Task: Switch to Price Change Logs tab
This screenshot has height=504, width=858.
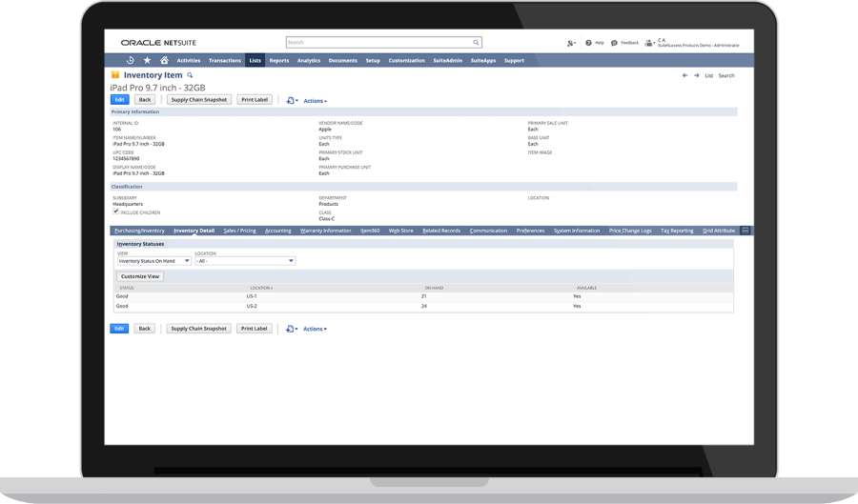Action: click(x=630, y=231)
